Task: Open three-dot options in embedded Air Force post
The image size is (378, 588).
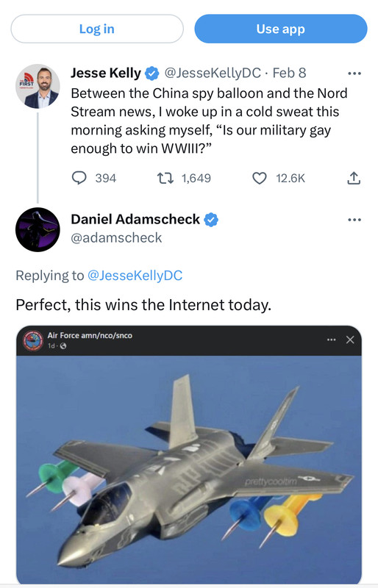Action: (332, 340)
